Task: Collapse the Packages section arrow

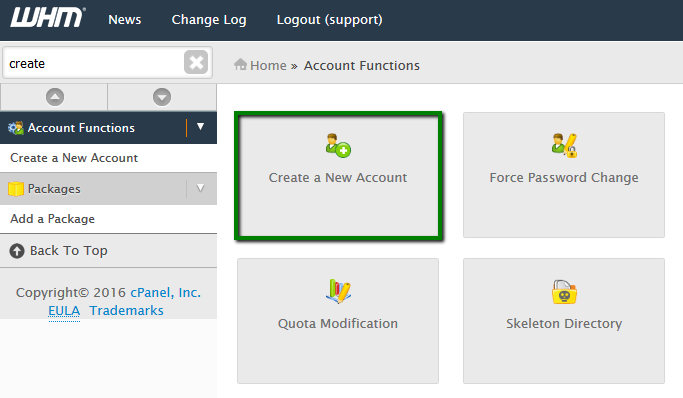Action: click(200, 188)
